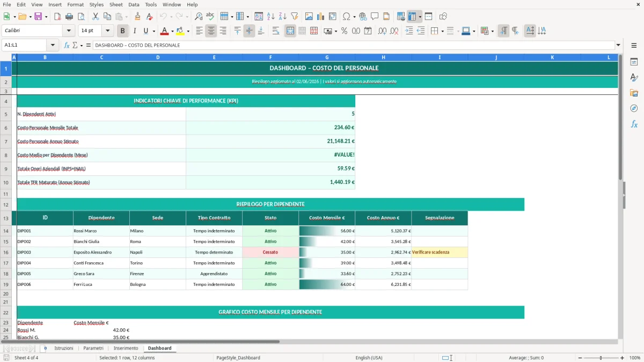Click the 100% zoom level in status bar

pos(635,358)
